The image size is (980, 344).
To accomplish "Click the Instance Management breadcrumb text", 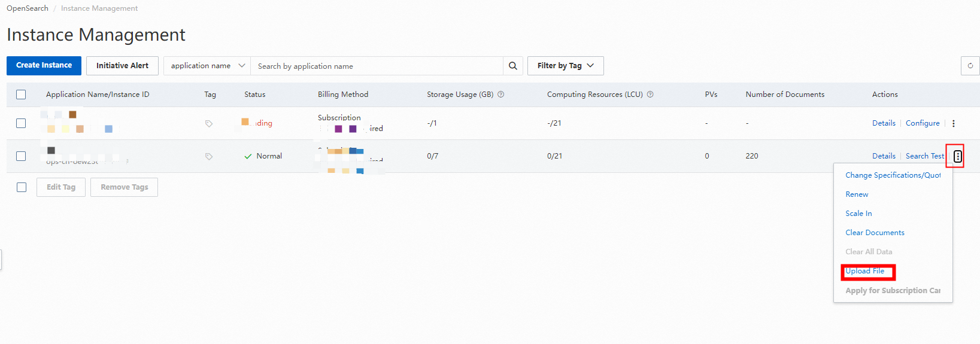I will tap(99, 8).
